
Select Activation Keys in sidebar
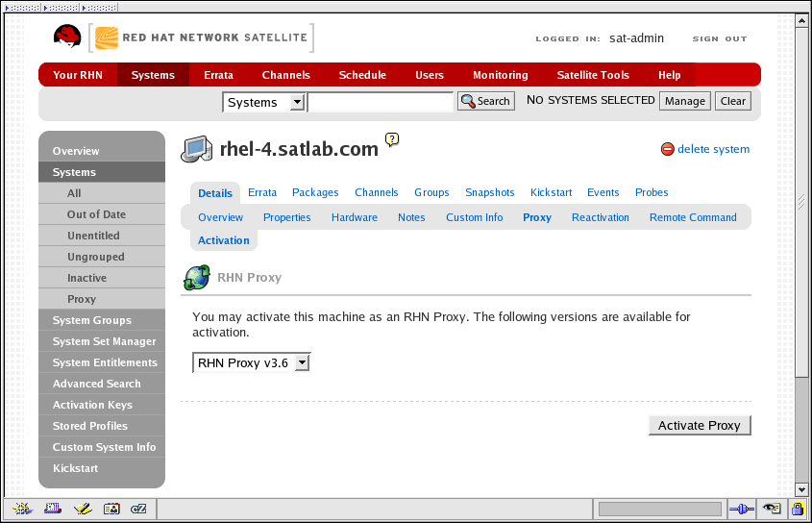pos(102,405)
